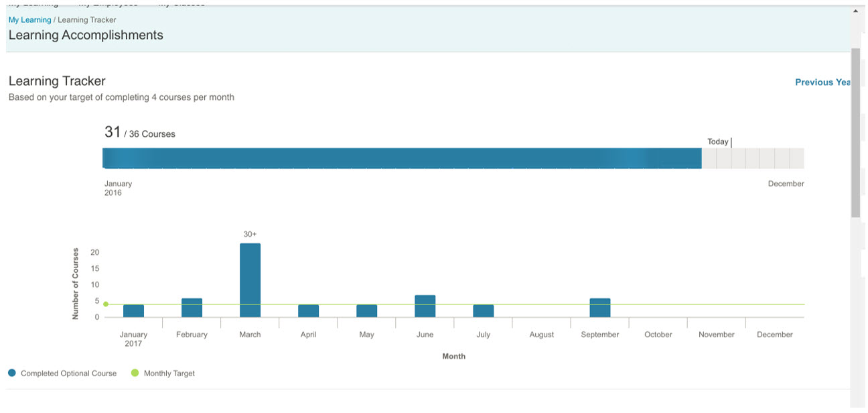This screenshot has height=413, width=868.
Task: Click the green Monthly Target line endpoint dot
Action: pyautogui.click(x=106, y=304)
